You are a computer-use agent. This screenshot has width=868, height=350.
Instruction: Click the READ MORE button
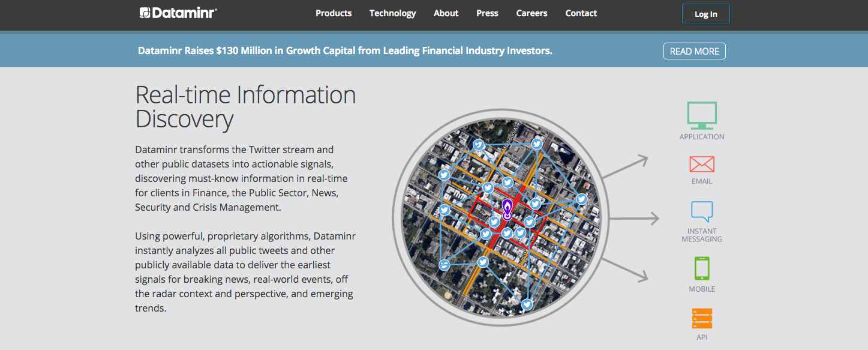(694, 51)
